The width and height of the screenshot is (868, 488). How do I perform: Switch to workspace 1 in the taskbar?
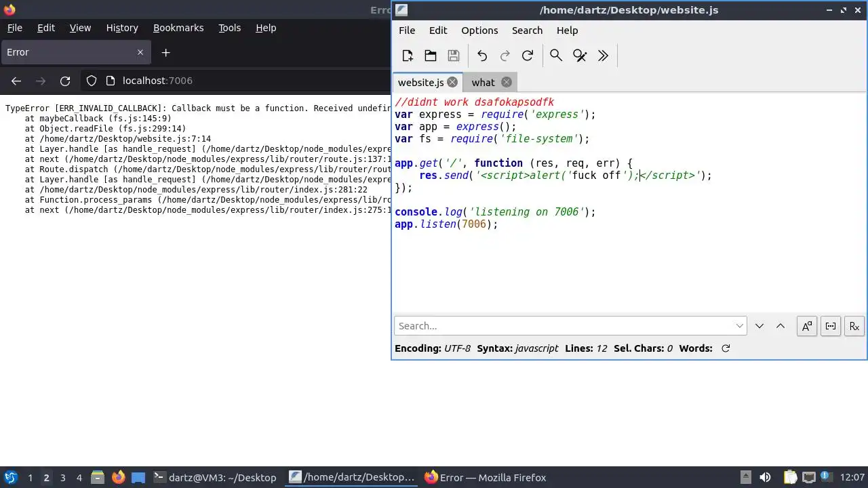30,477
